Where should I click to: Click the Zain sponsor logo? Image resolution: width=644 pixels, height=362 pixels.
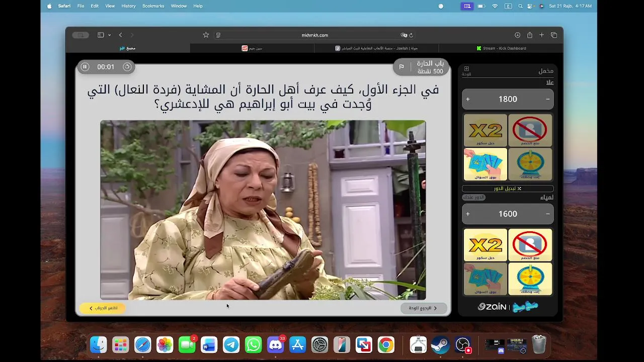click(x=492, y=307)
